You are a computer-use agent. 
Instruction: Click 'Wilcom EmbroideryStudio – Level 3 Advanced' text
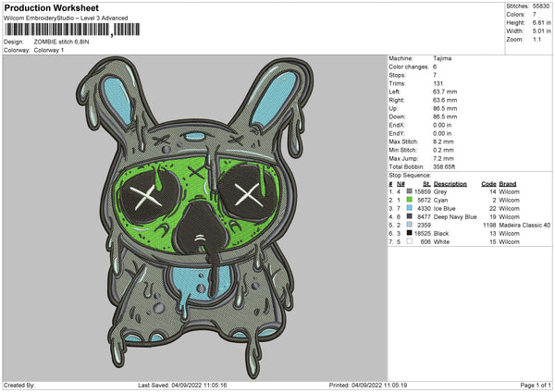(x=66, y=18)
